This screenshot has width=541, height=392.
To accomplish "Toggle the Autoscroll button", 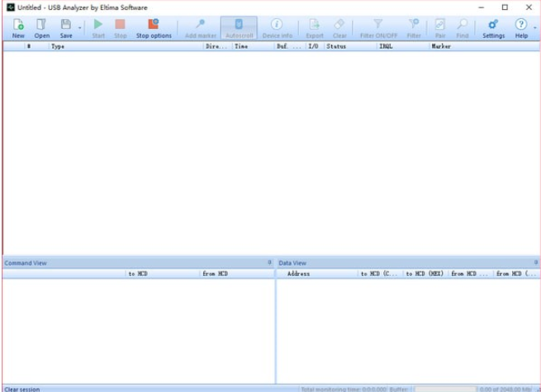I will [239, 28].
